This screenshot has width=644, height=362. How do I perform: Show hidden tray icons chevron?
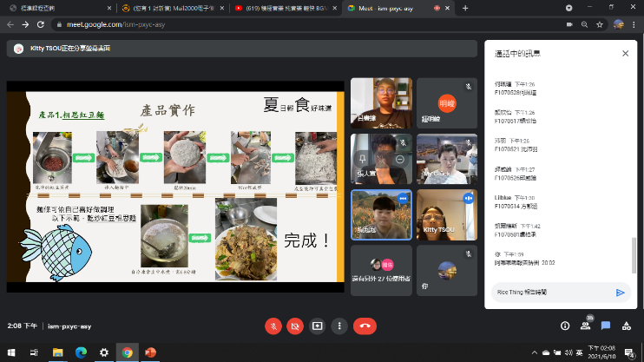[535, 352]
